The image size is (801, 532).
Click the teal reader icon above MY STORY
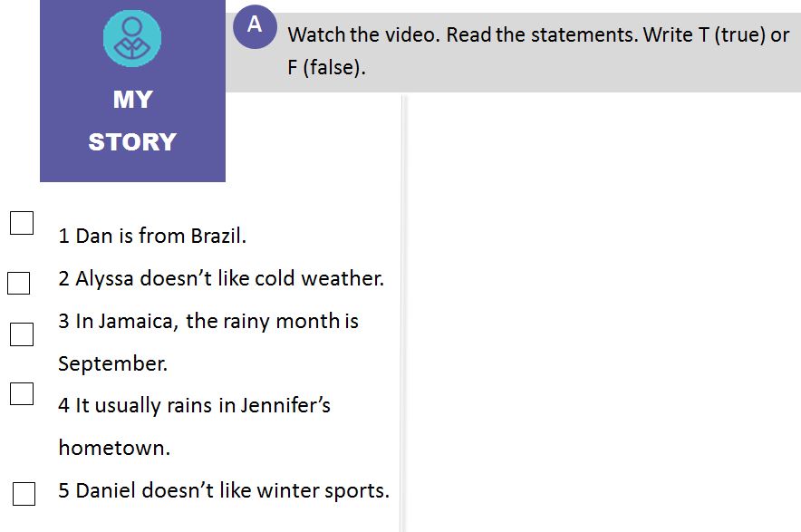[x=132, y=39]
